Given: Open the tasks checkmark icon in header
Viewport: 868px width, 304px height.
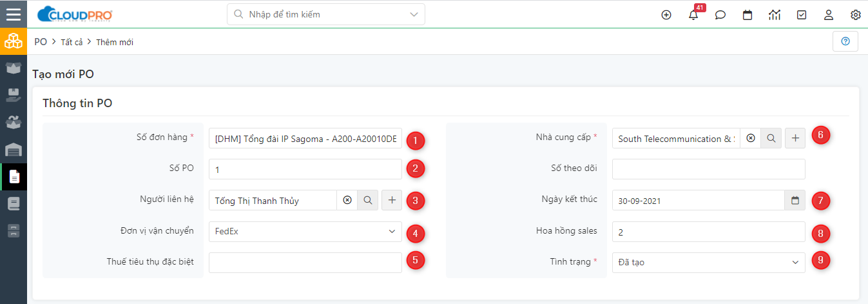Looking at the screenshot, I should tap(802, 15).
